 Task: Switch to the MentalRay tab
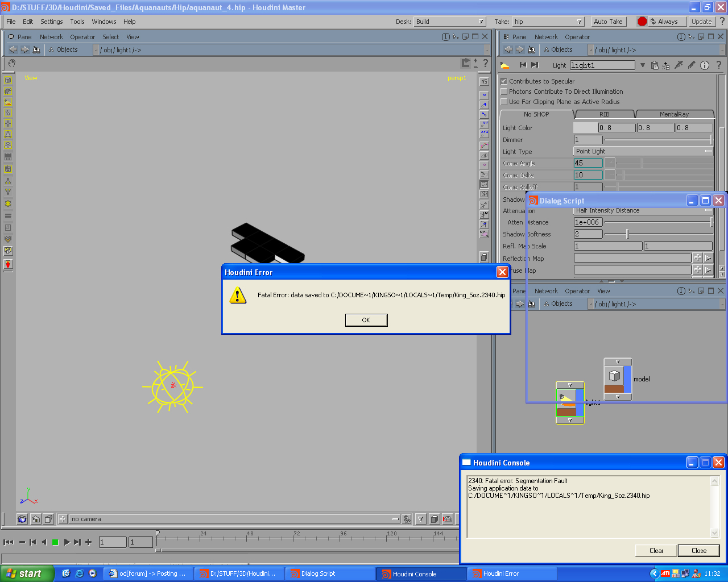[x=674, y=114]
